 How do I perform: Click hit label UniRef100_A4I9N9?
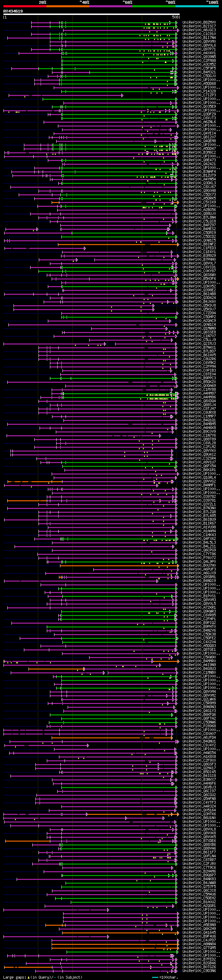(x=199, y=665)
